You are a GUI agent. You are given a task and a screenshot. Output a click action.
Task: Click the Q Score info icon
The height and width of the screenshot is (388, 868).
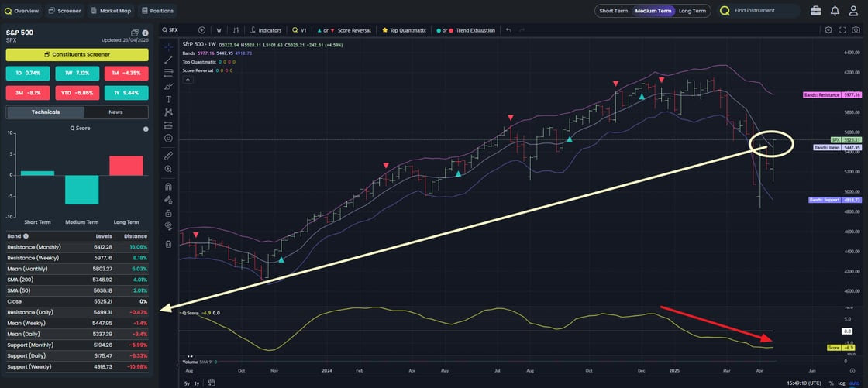[146, 129]
